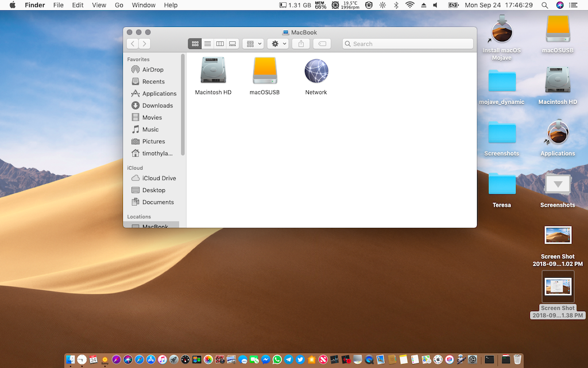The image size is (588, 368).
Task: Select the macOSUSB drive in Finder window
Action: coord(265,70)
